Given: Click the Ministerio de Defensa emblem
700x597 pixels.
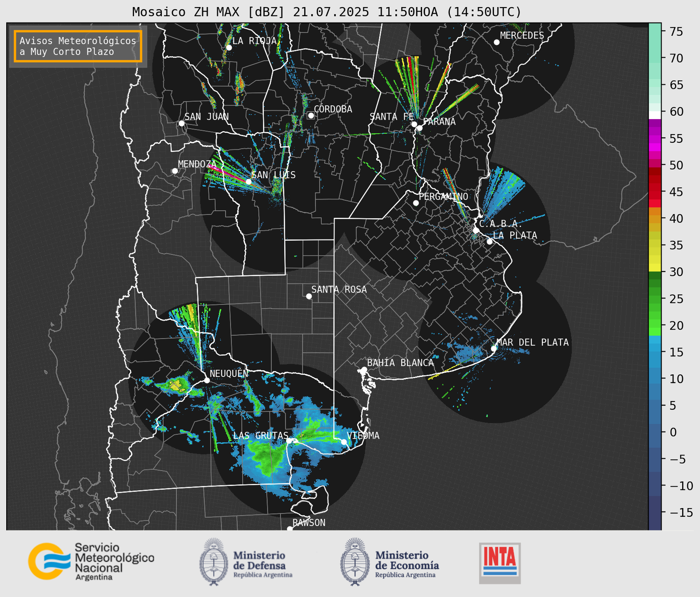Looking at the screenshot, I should click(x=214, y=562).
